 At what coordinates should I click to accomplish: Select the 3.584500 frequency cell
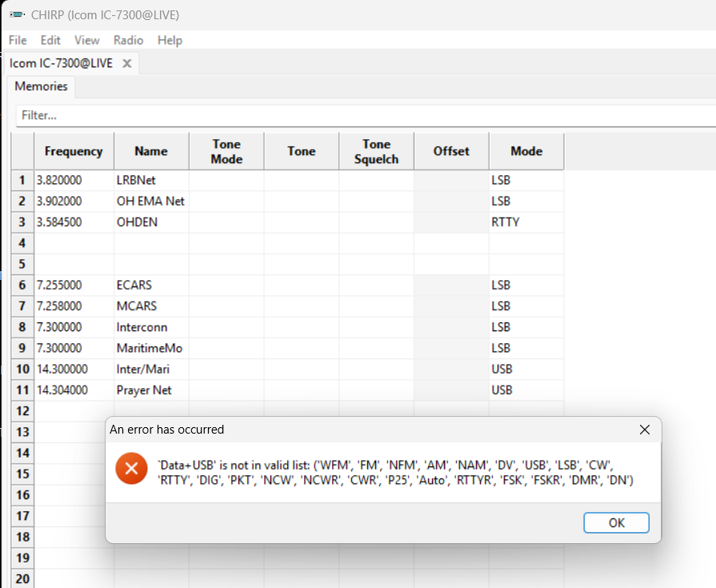pyautogui.click(x=74, y=222)
